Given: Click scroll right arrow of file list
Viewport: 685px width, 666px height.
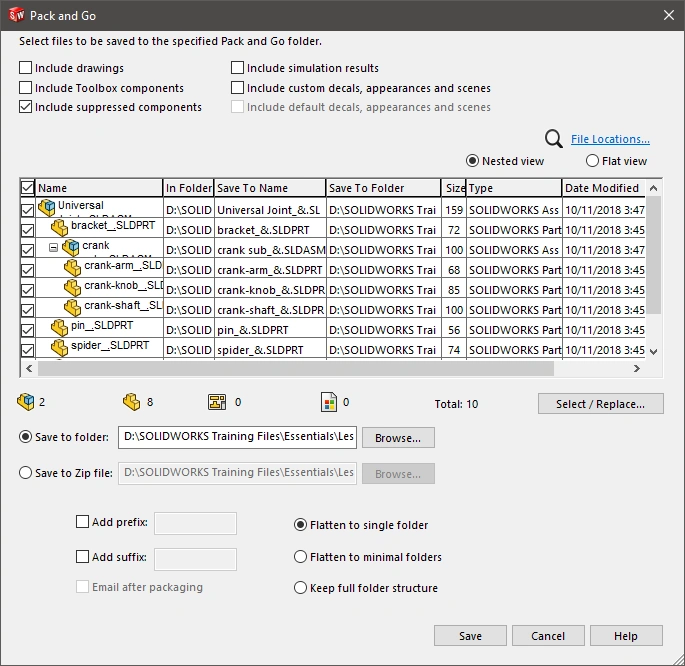Looking at the screenshot, I should pos(637,369).
